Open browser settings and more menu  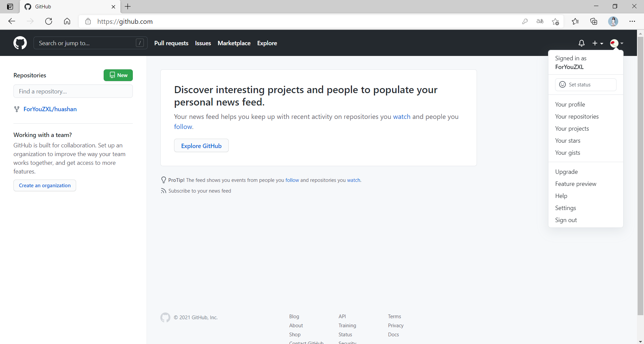tap(632, 21)
